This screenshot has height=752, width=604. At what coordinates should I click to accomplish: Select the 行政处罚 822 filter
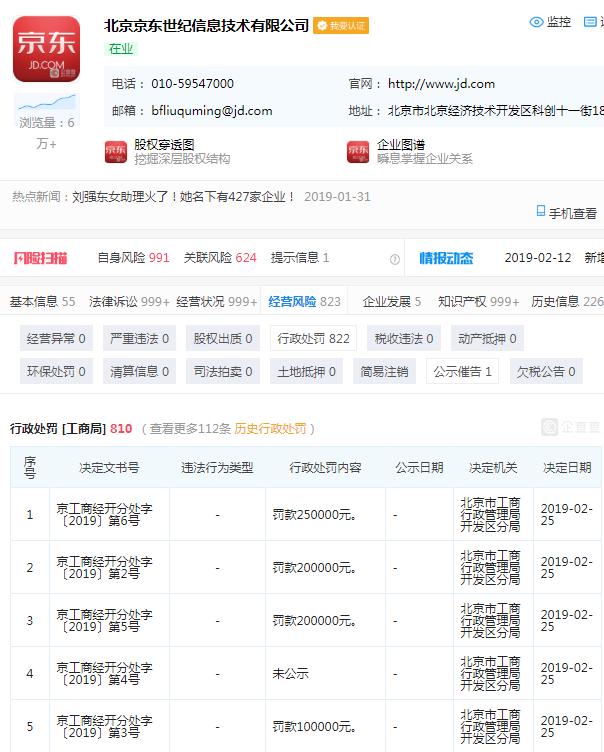coord(313,339)
